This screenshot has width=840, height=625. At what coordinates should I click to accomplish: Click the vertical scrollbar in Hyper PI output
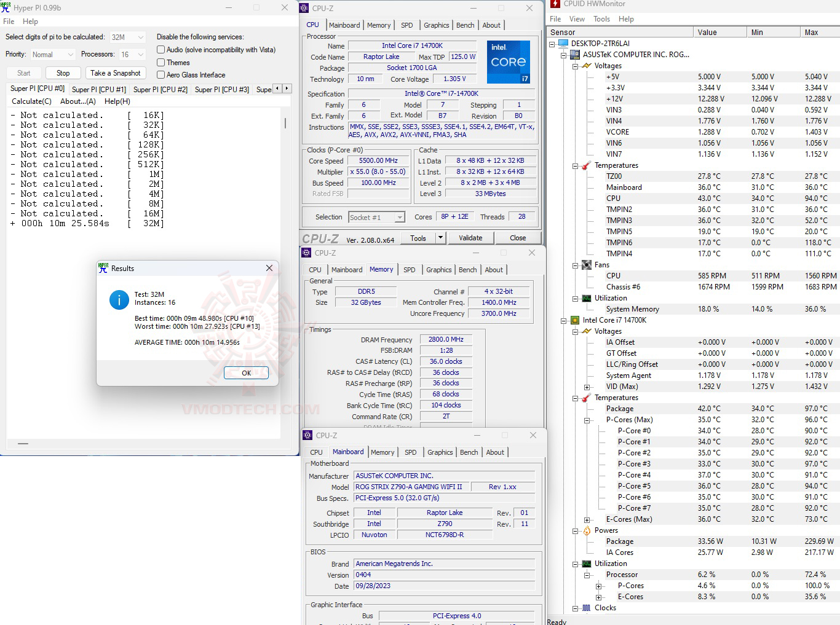click(x=285, y=123)
